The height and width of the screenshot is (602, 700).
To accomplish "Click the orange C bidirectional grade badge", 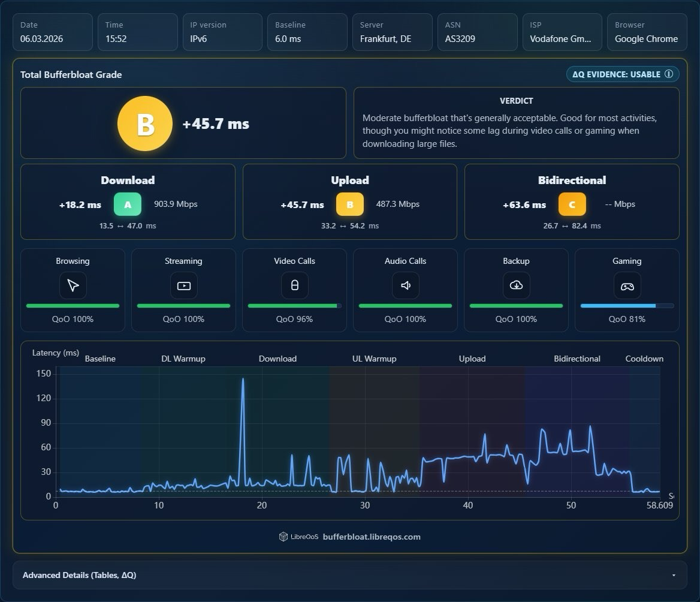I will click(572, 204).
